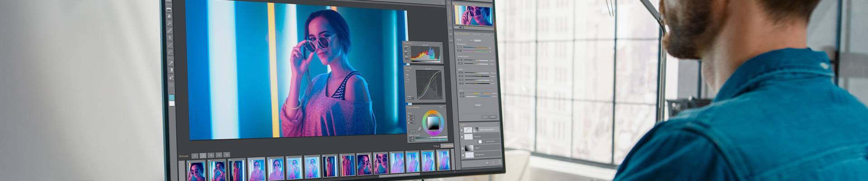The height and width of the screenshot is (181, 868).
Task: Select the Zoom magnifier tool
Action: 170,23
